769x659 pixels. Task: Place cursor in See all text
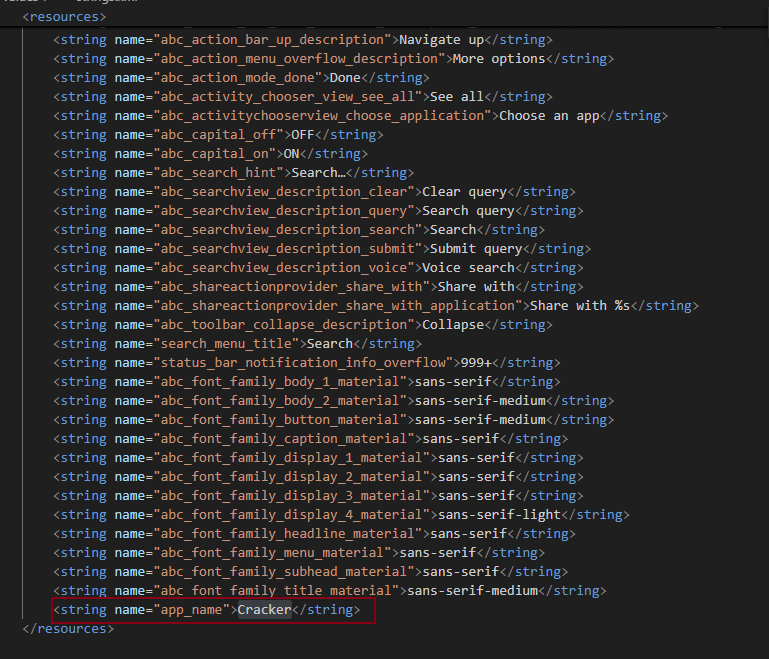456,97
